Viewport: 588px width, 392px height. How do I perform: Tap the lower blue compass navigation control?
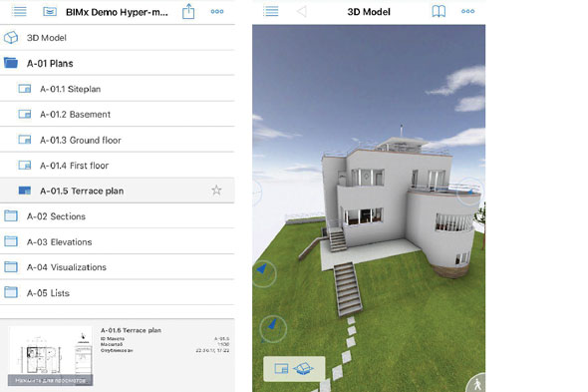click(273, 329)
